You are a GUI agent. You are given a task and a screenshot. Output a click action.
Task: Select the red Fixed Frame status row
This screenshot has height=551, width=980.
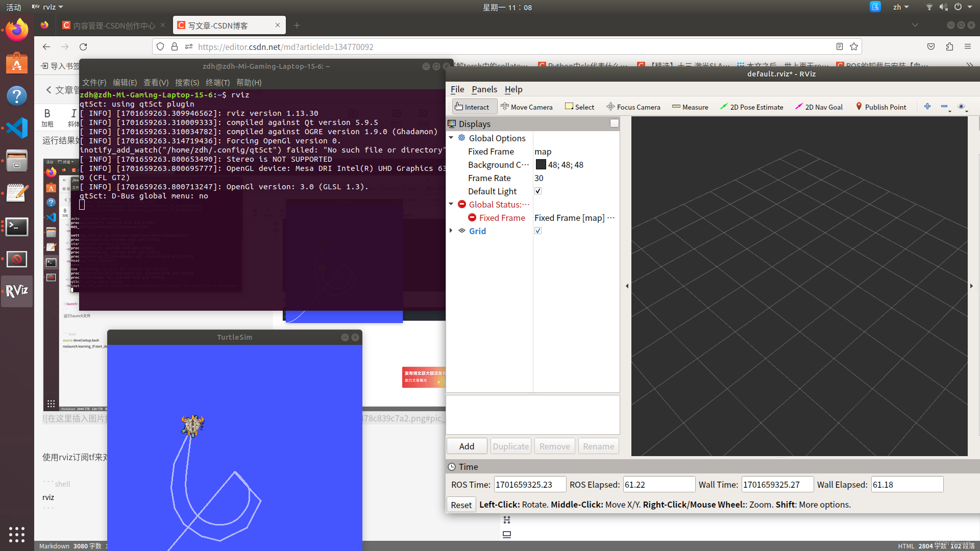[533, 217]
